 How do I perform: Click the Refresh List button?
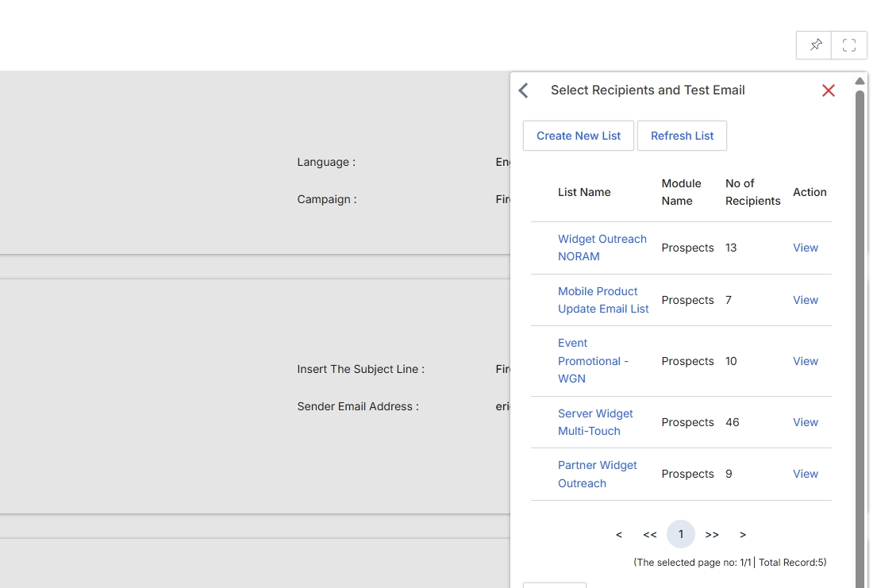point(682,136)
